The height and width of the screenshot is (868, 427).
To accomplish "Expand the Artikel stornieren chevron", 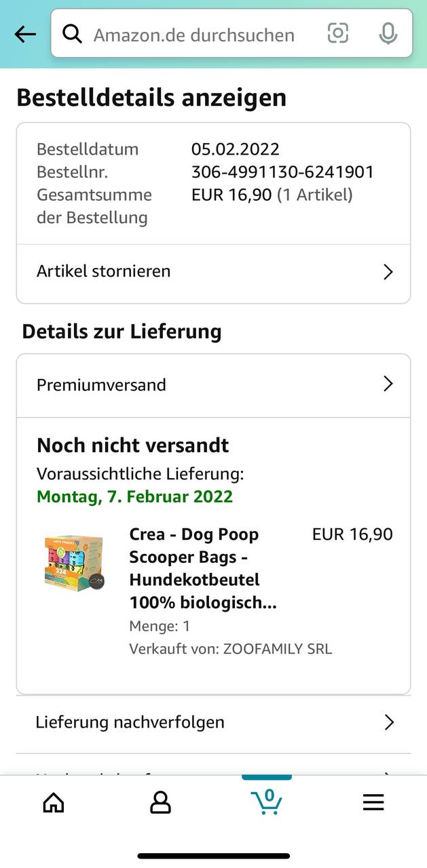I will click(x=388, y=272).
